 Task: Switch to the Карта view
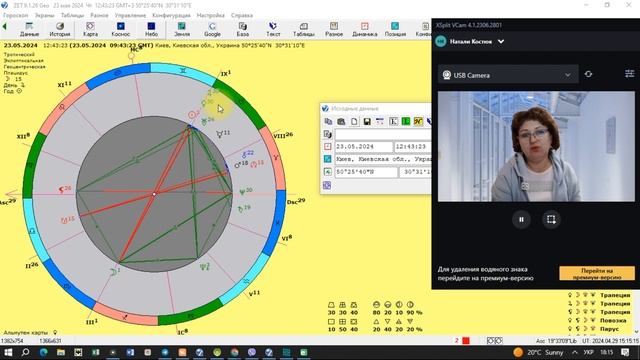click(x=90, y=30)
